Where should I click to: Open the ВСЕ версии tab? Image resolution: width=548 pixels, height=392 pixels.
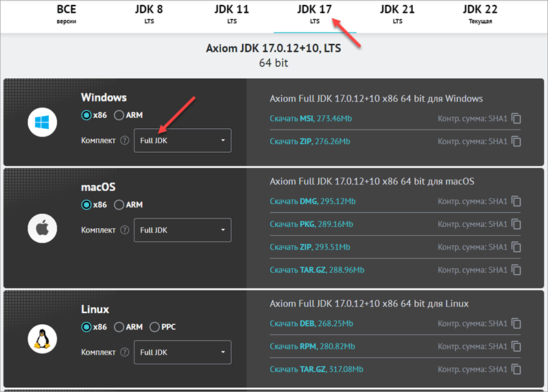coord(67,14)
